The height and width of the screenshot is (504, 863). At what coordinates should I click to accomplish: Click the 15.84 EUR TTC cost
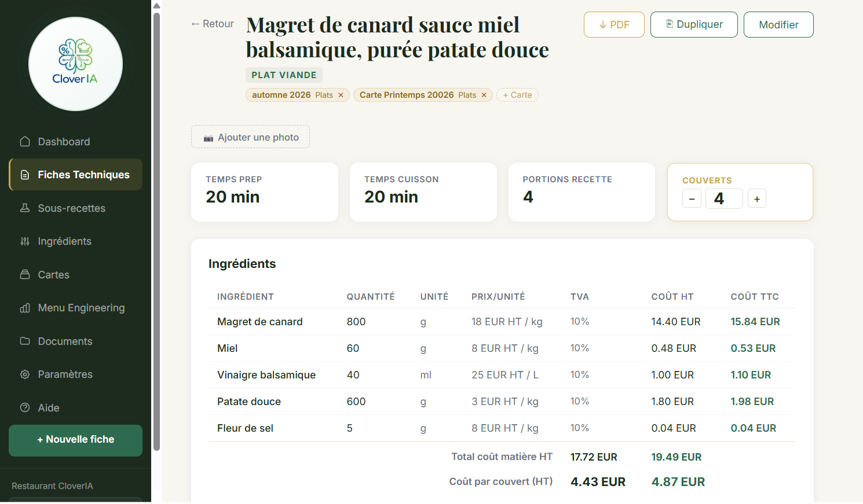[x=755, y=322]
